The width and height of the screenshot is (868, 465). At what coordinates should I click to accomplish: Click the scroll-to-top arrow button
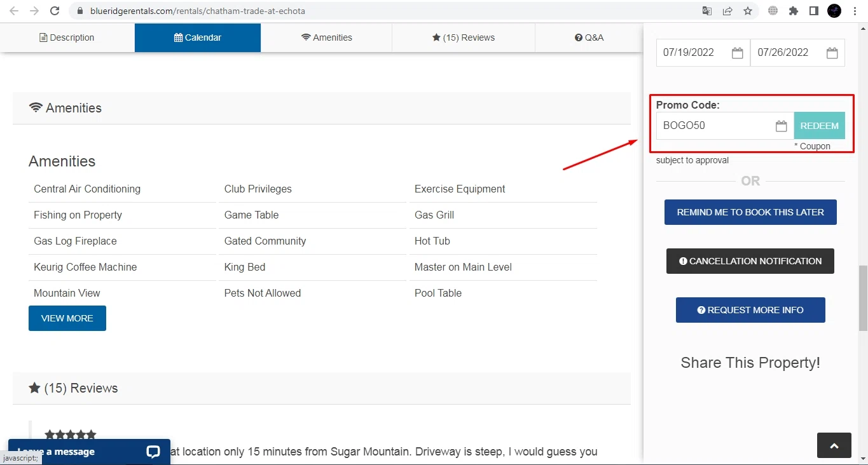(834, 446)
